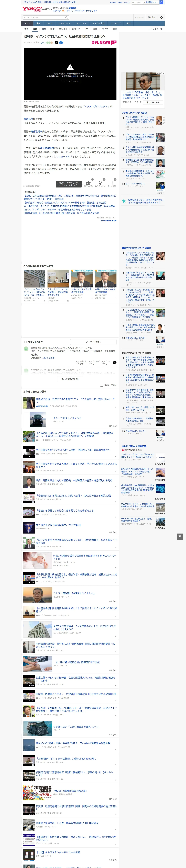Select the スポーツ category
The image size is (186, 868).
[x=76, y=29]
